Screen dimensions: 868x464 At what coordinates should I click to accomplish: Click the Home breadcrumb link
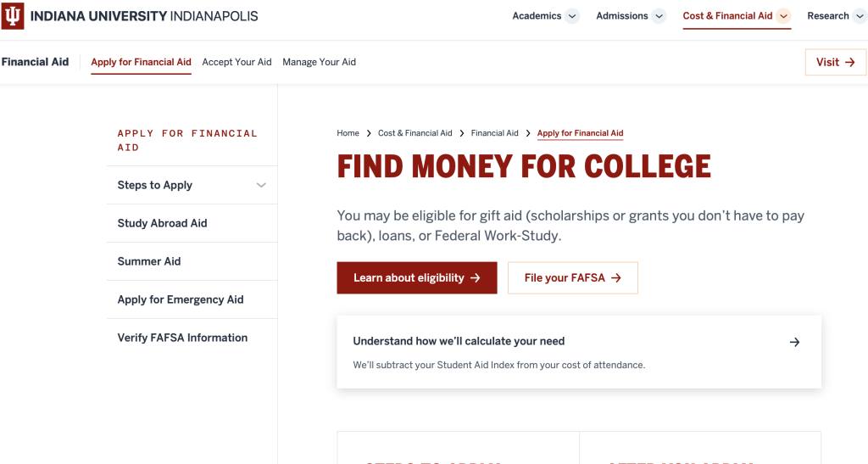pyautogui.click(x=348, y=133)
